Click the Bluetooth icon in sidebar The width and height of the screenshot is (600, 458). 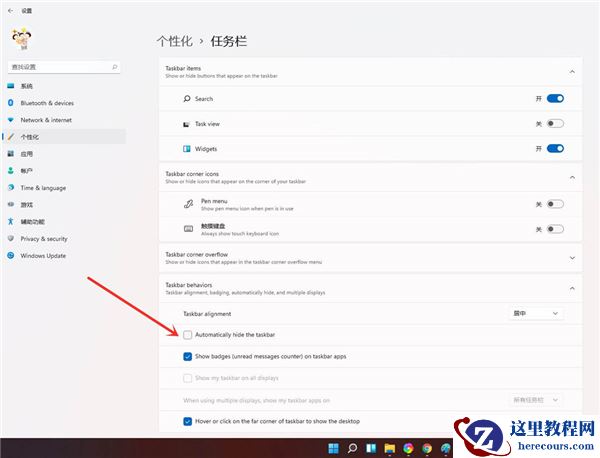11,103
